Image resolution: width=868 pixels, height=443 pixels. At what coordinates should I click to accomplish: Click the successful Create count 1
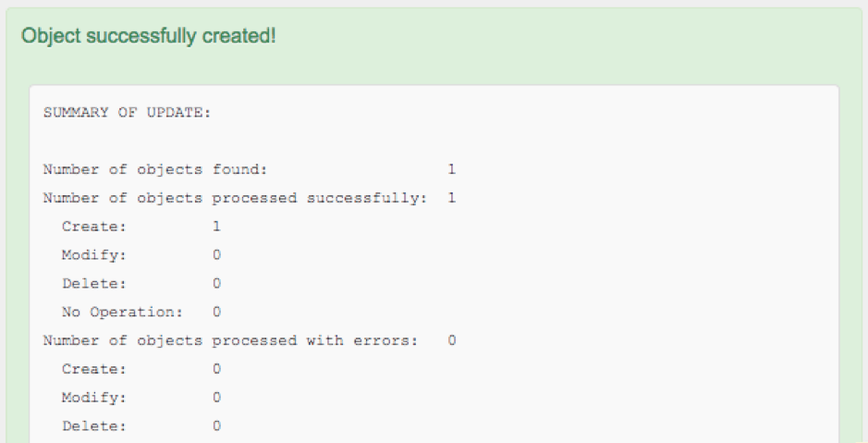(x=216, y=227)
